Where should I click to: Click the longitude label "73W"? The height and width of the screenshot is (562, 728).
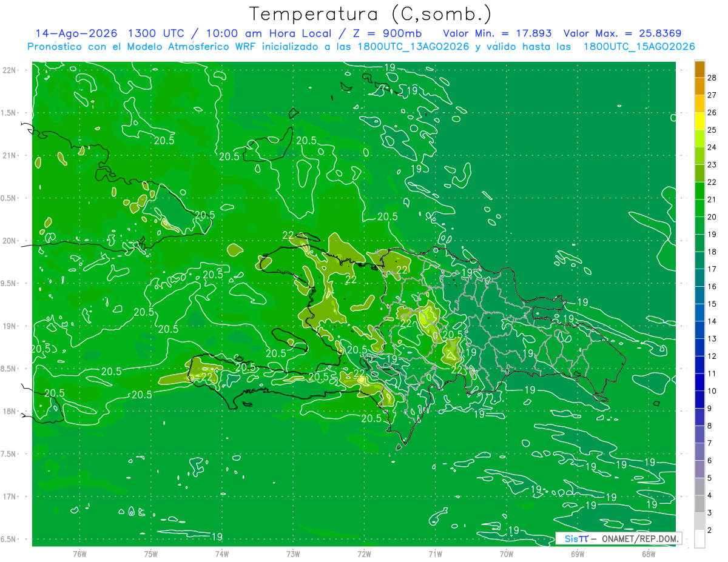tap(293, 554)
